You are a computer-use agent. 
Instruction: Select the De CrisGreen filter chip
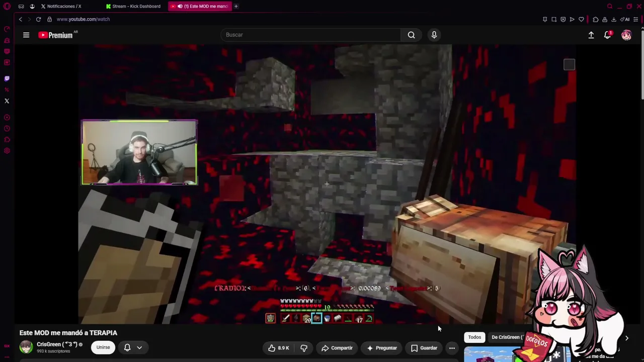(508, 337)
